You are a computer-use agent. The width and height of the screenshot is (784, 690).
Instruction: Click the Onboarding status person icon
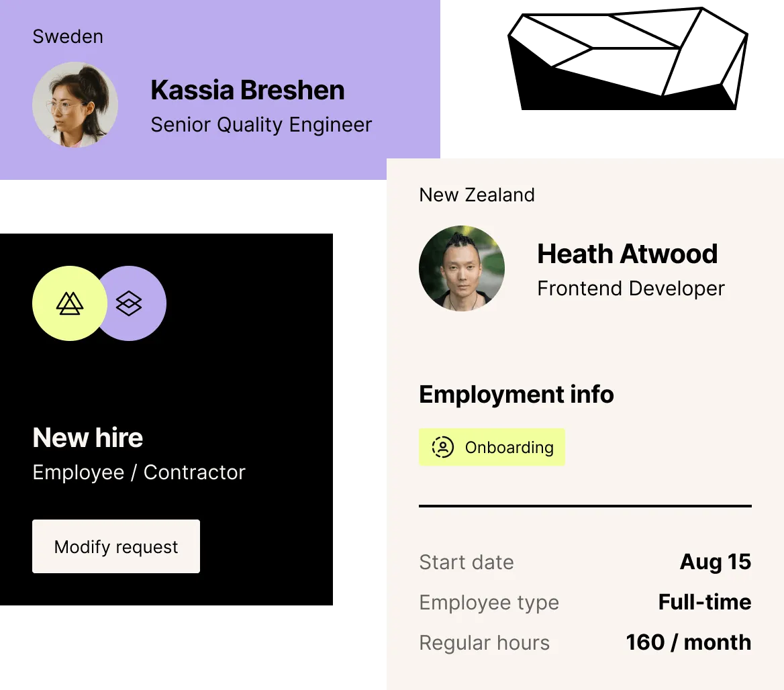[x=442, y=447]
